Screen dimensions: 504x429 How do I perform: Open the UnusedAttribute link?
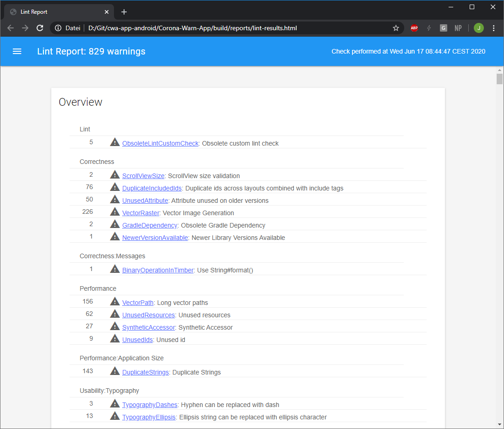point(145,201)
